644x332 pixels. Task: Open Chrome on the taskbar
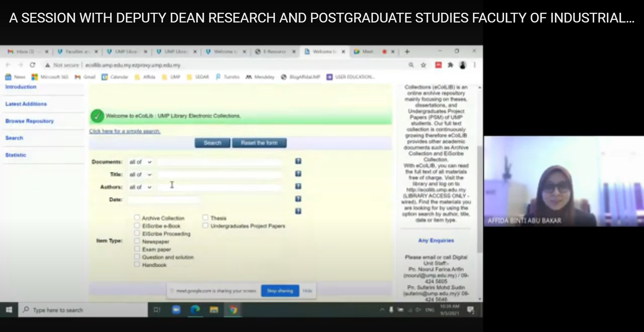tap(233, 310)
